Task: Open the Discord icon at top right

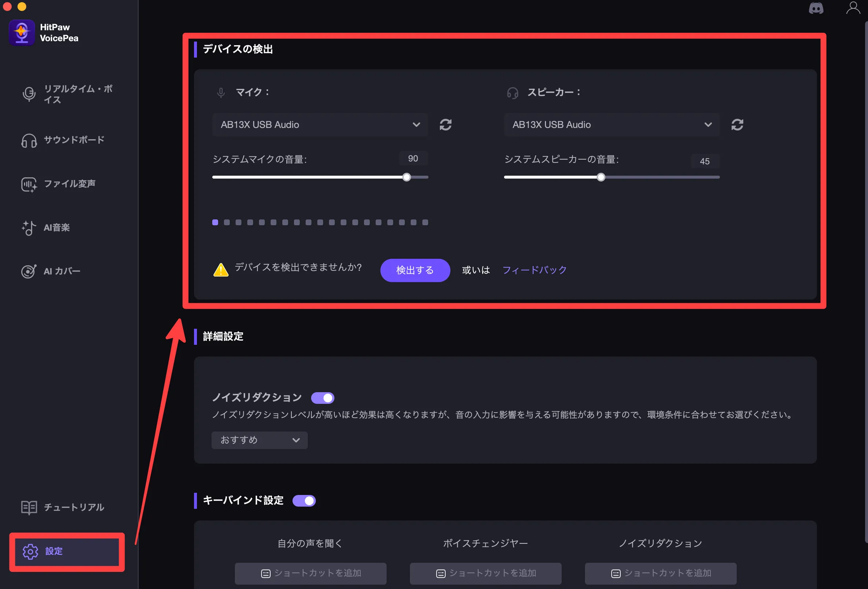Action: pyautogui.click(x=816, y=8)
